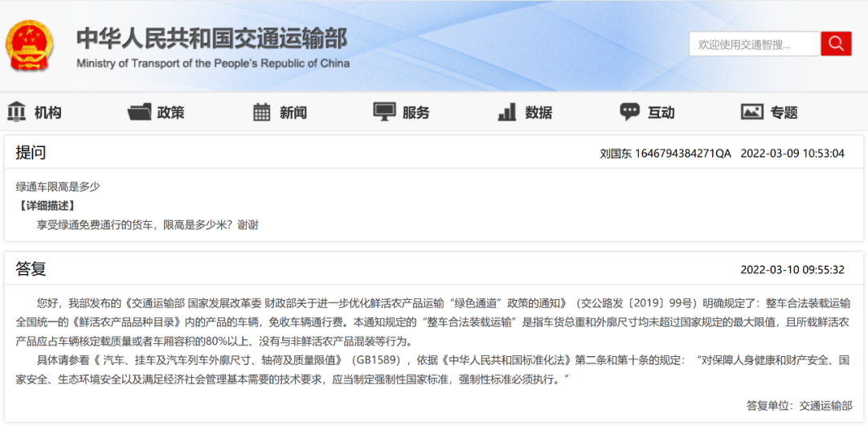The height and width of the screenshot is (426, 868).
Task: Select the 互动 menu text
Action: point(661,113)
